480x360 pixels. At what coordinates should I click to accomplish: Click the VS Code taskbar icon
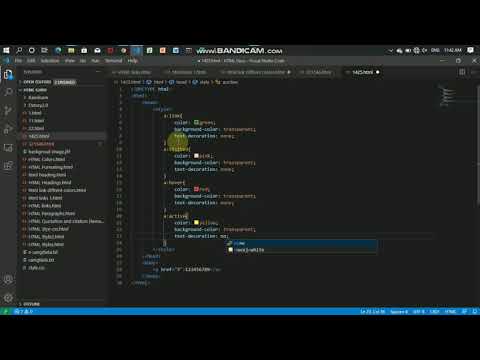click(136, 50)
